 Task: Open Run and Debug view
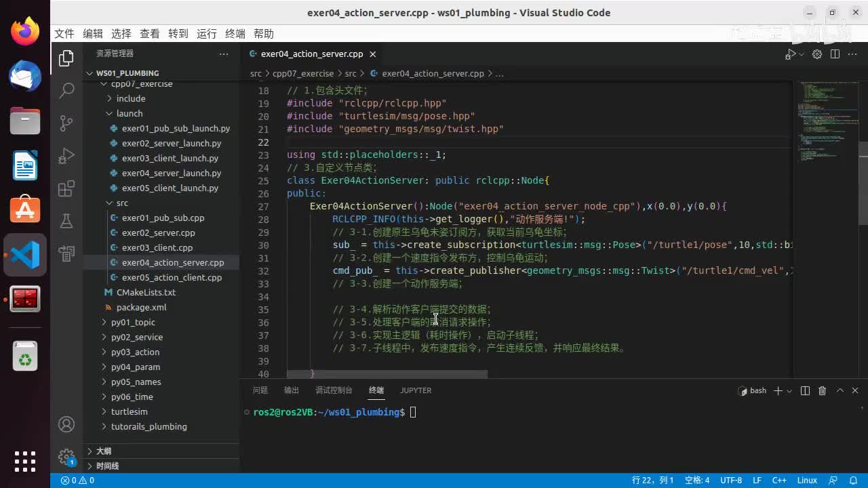(x=66, y=156)
